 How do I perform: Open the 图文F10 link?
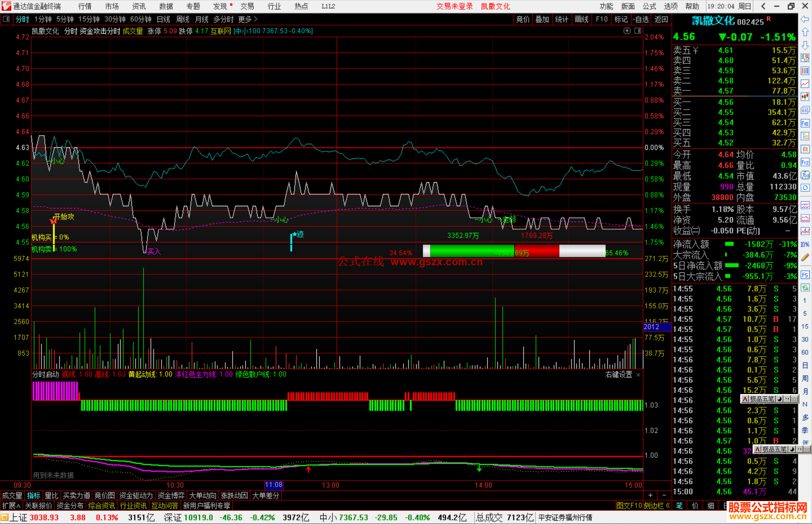coord(629,506)
